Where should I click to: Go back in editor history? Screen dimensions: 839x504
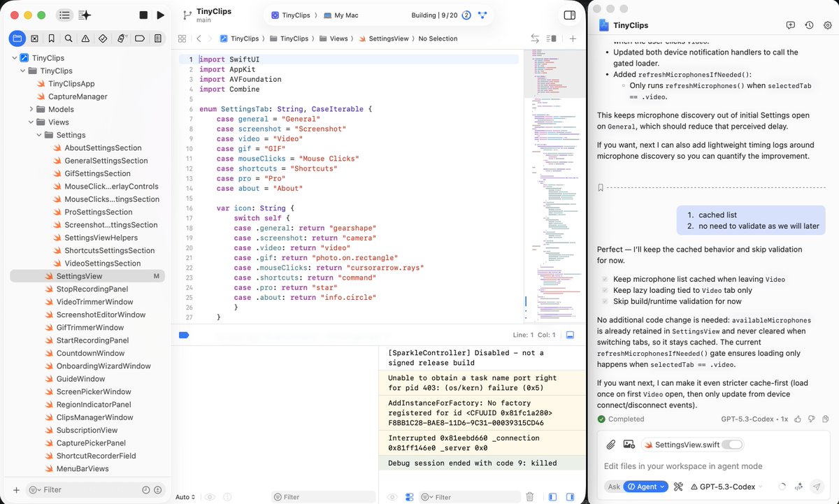(199, 38)
